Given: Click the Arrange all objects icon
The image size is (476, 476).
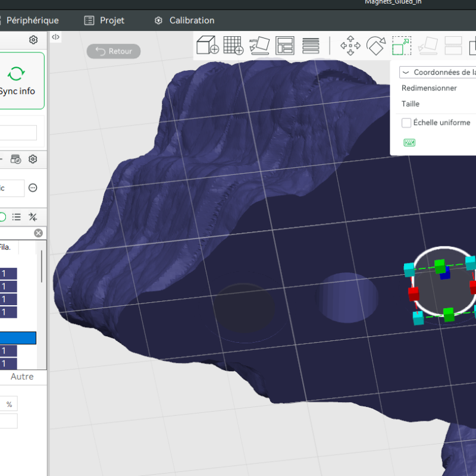Looking at the screenshot, I should [285, 45].
